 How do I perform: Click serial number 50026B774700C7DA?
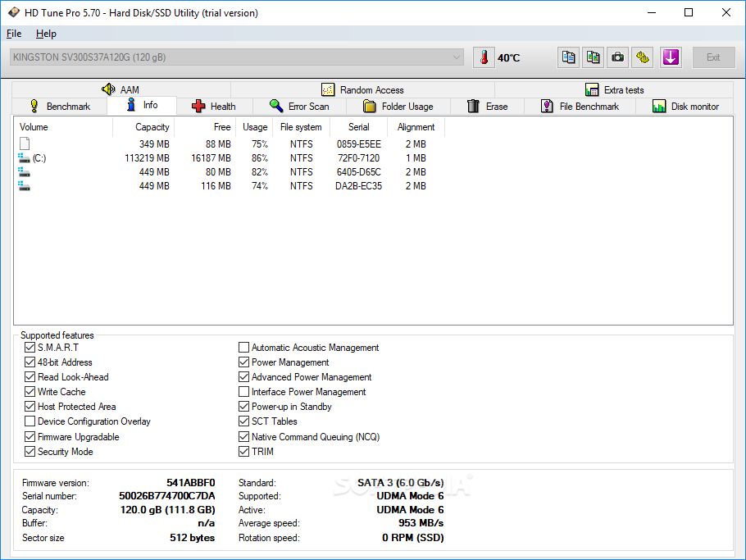(x=167, y=496)
